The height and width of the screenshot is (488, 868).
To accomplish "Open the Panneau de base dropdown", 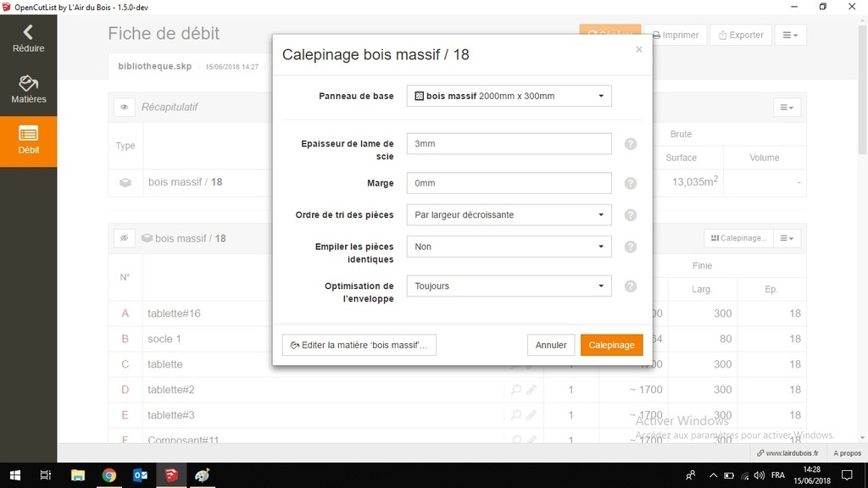I will point(509,96).
